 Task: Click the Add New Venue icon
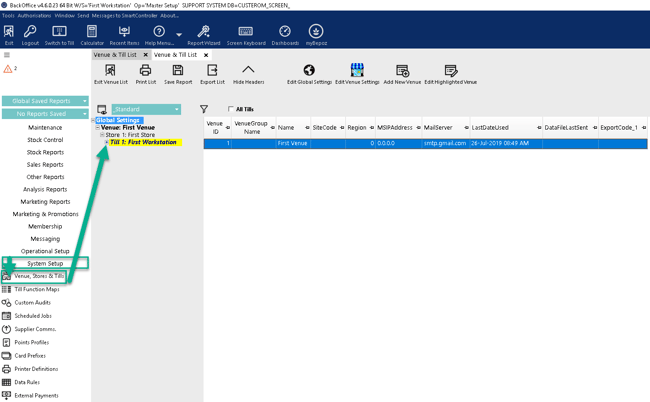pyautogui.click(x=402, y=73)
